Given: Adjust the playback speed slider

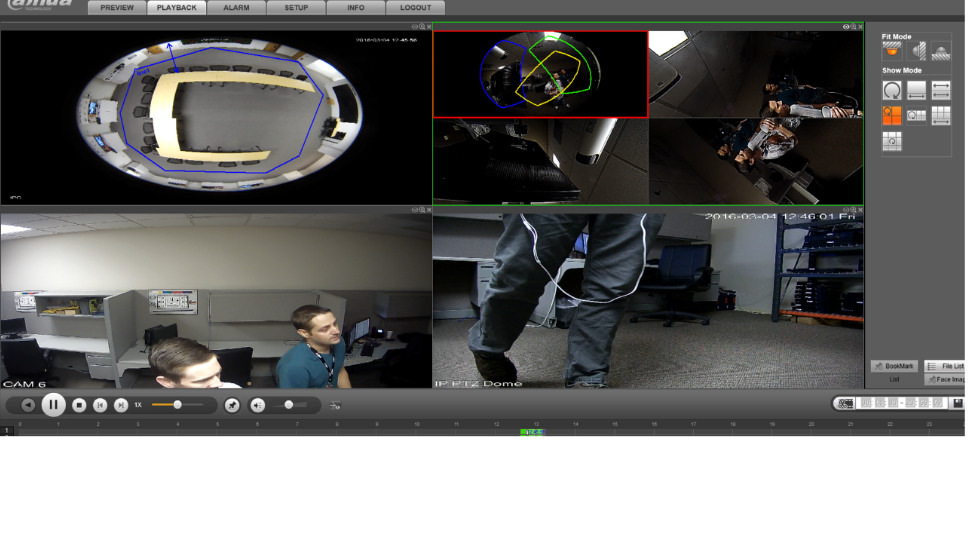Looking at the screenshot, I should click(178, 405).
